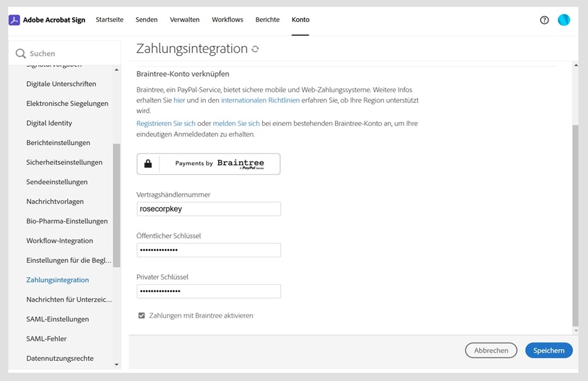588x381 pixels.
Task: Click the Speichern button
Action: click(x=548, y=350)
